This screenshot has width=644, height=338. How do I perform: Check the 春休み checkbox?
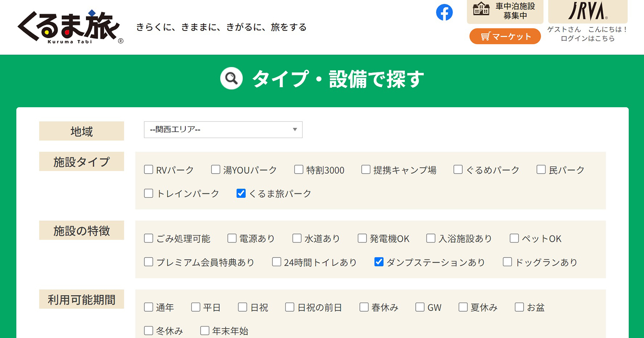(364, 307)
